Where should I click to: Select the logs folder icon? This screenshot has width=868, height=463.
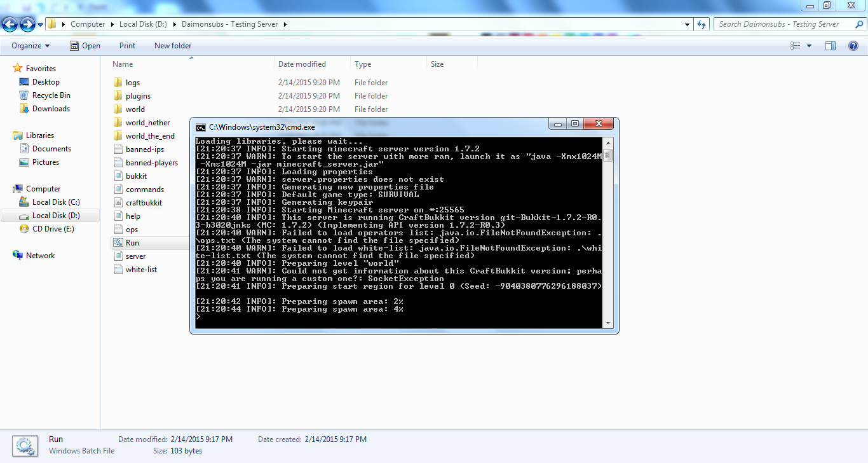pos(118,83)
